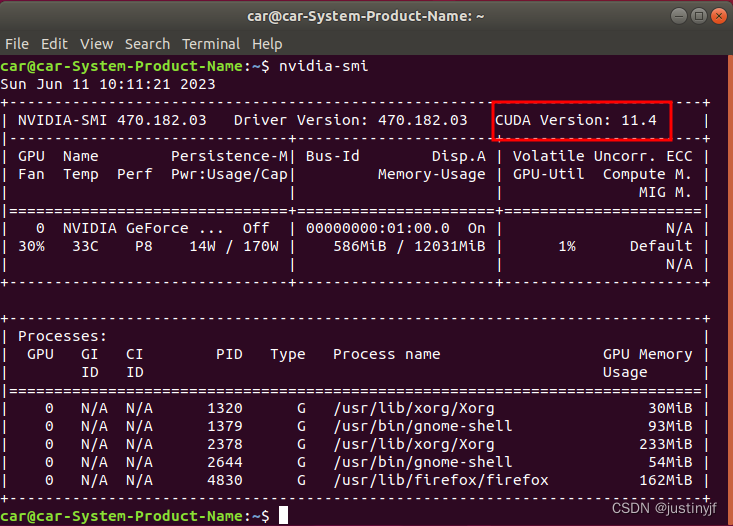Click the gnome-shell process using 93MiB
The width and height of the screenshot is (733, 526).
pyautogui.click(x=423, y=426)
